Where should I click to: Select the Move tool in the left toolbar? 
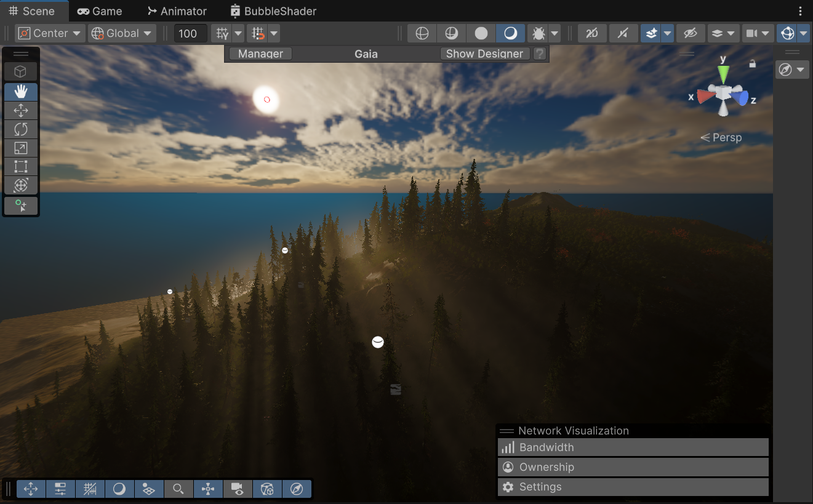20,110
